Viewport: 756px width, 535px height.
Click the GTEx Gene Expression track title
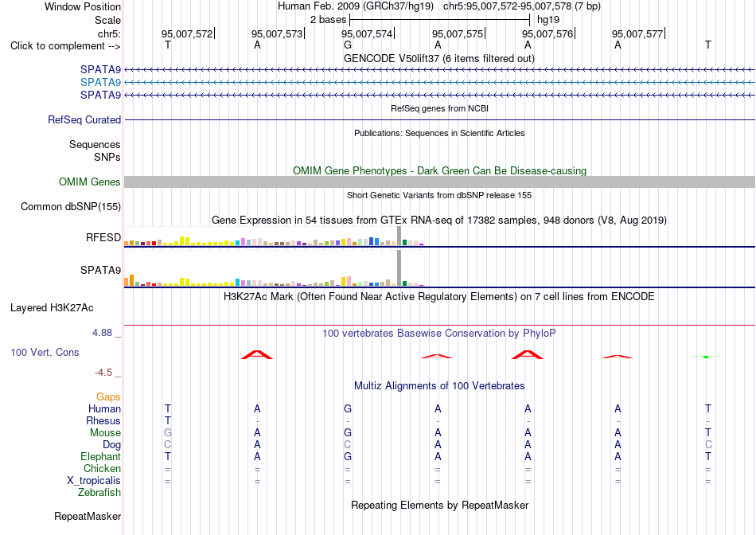point(439,221)
